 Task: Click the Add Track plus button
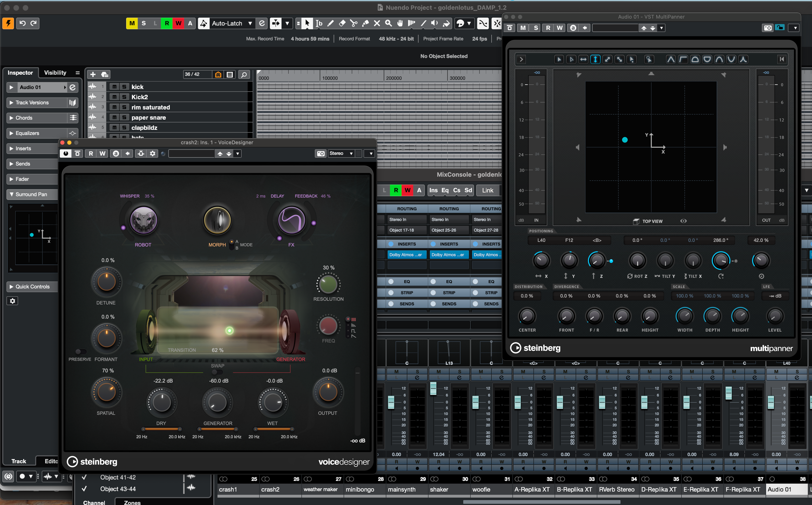93,75
